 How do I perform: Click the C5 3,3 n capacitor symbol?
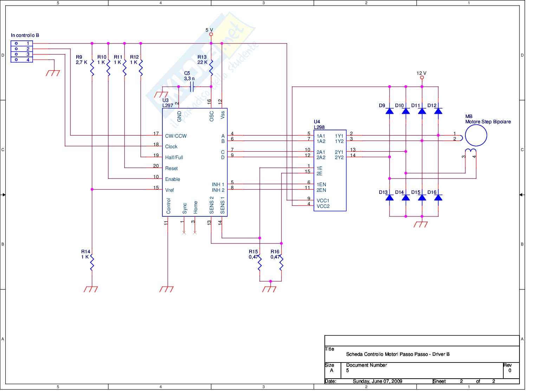coord(192,86)
